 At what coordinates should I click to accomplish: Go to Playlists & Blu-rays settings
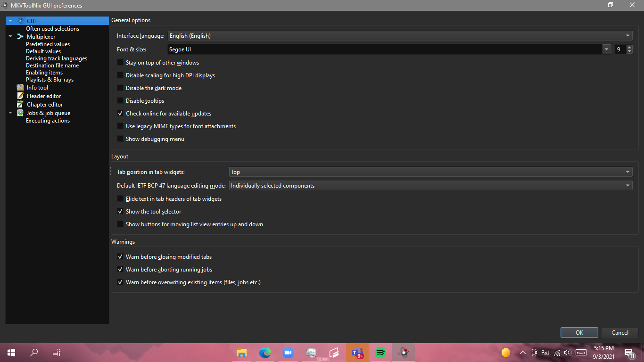tap(50, 80)
